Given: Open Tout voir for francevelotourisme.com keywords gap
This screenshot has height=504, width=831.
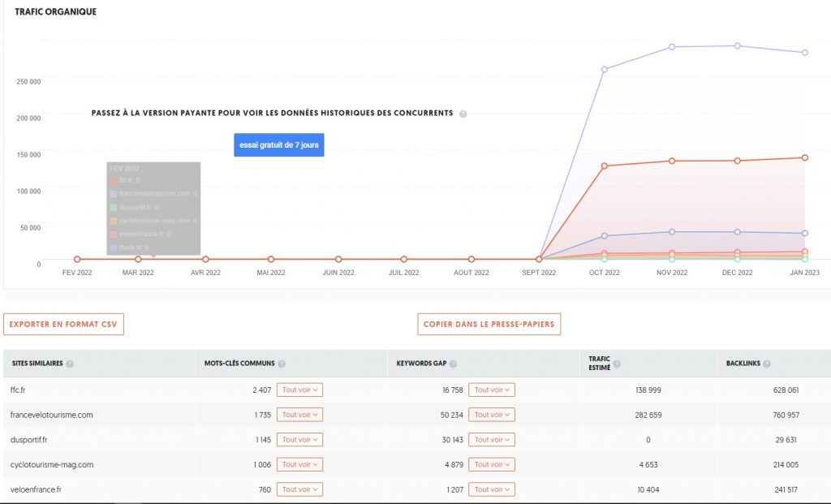Looking at the screenshot, I should pos(492,415).
